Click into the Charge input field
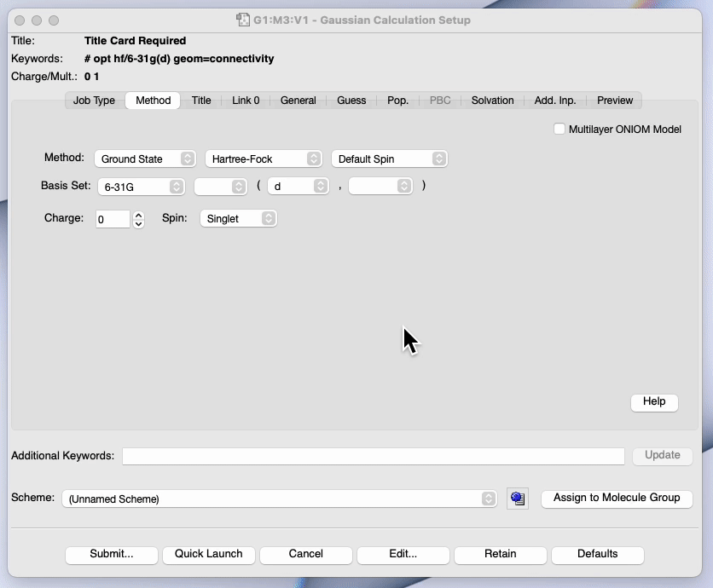713x588 pixels. coord(113,220)
